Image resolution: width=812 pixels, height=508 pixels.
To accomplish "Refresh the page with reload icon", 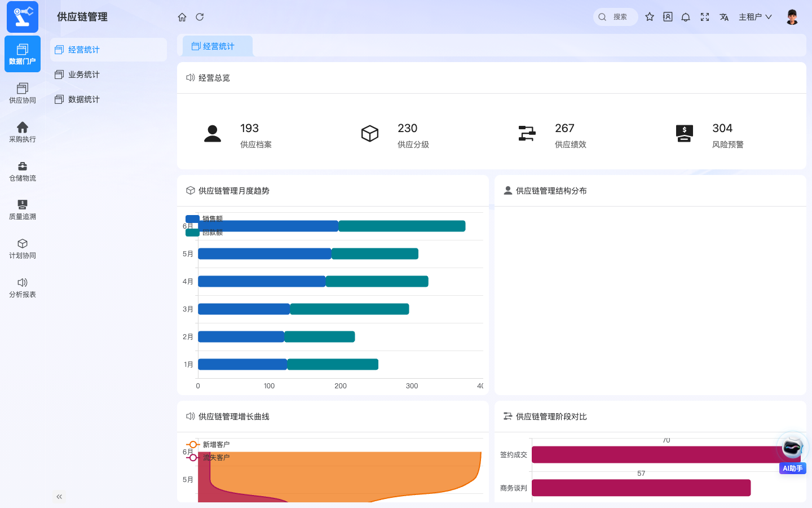I will click(x=200, y=17).
